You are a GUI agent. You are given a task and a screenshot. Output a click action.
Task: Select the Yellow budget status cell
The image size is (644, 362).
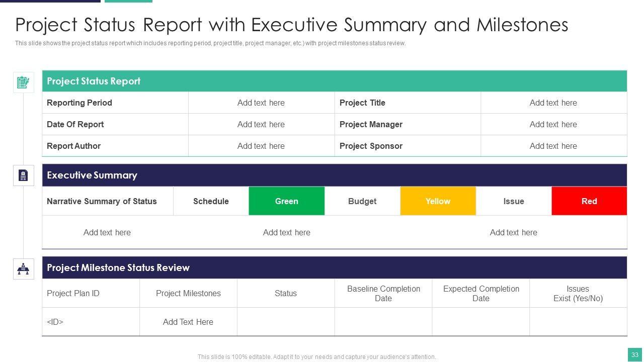(x=438, y=201)
